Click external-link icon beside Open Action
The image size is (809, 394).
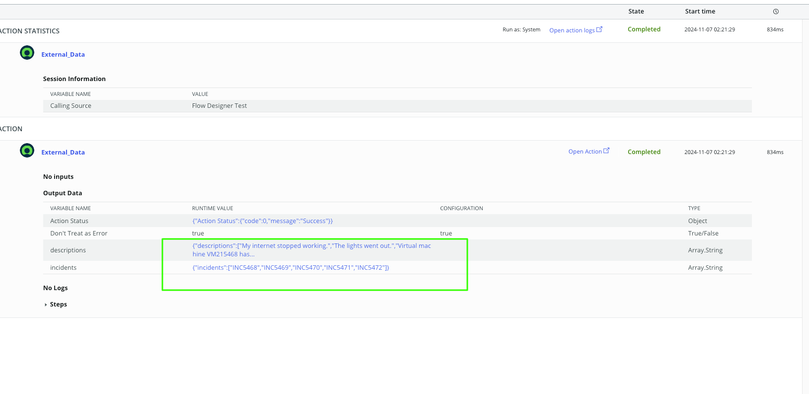point(606,151)
